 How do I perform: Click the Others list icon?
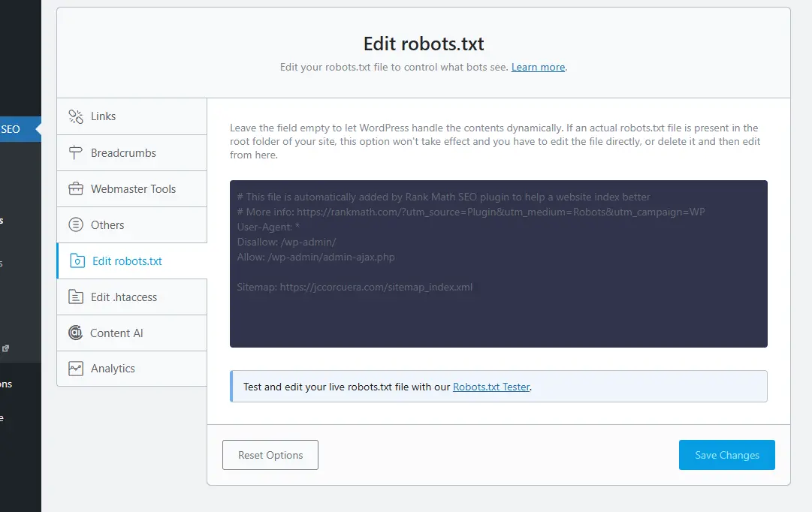75,224
